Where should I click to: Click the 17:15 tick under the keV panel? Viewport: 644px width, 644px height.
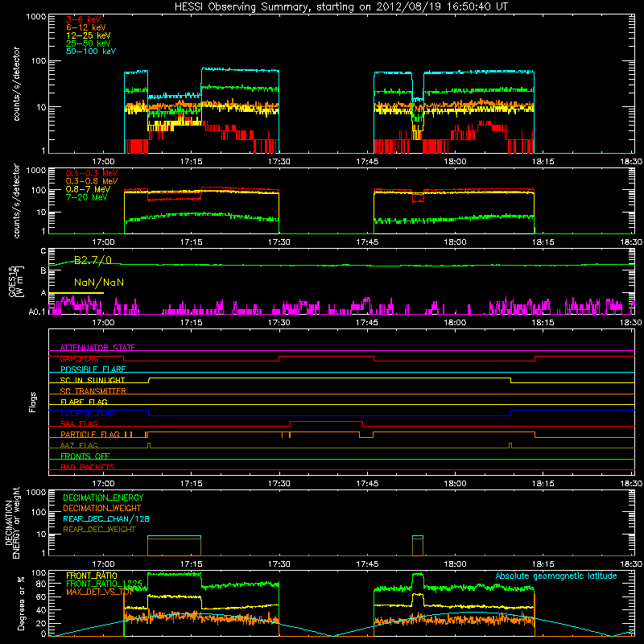click(x=191, y=162)
